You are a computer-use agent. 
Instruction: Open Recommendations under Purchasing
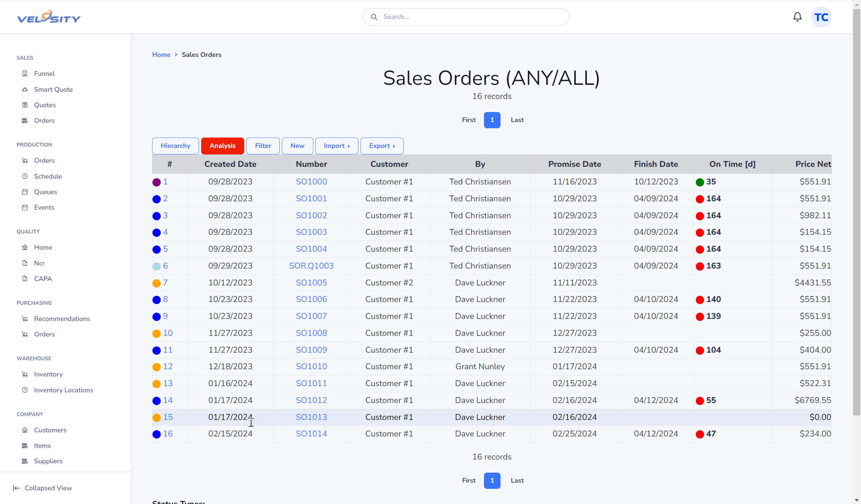click(62, 319)
